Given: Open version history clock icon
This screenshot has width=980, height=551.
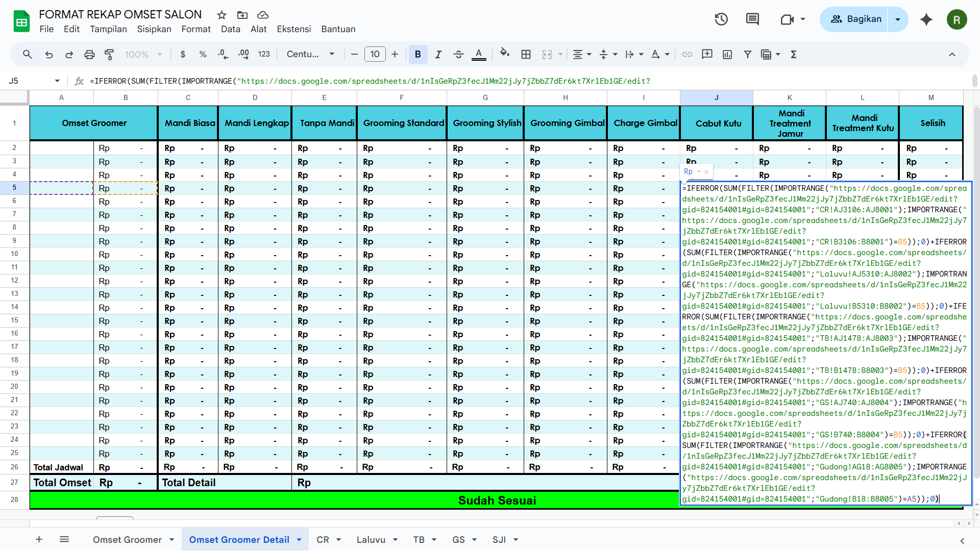Looking at the screenshot, I should pyautogui.click(x=721, y=19).
